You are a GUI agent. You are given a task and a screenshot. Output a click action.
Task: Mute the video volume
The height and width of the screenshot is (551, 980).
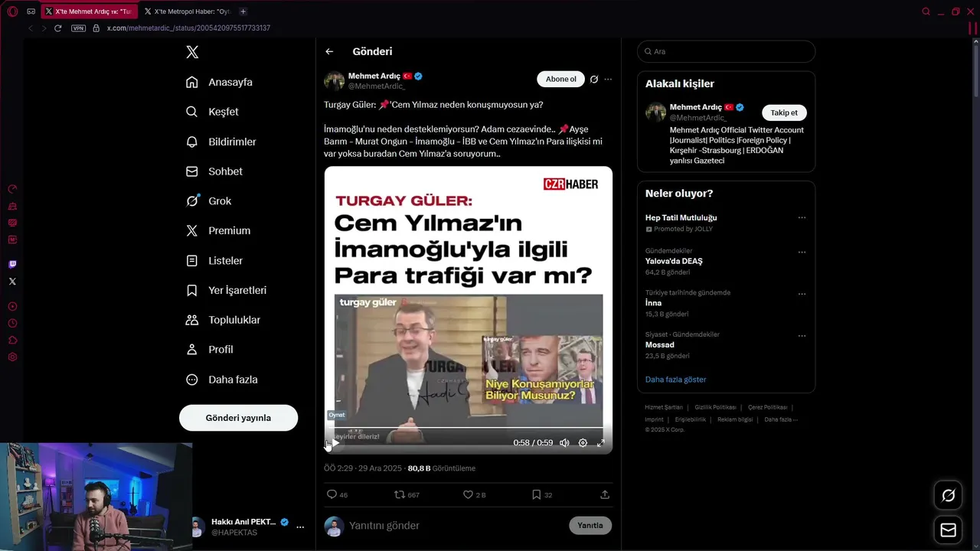(x=564, y=442)
